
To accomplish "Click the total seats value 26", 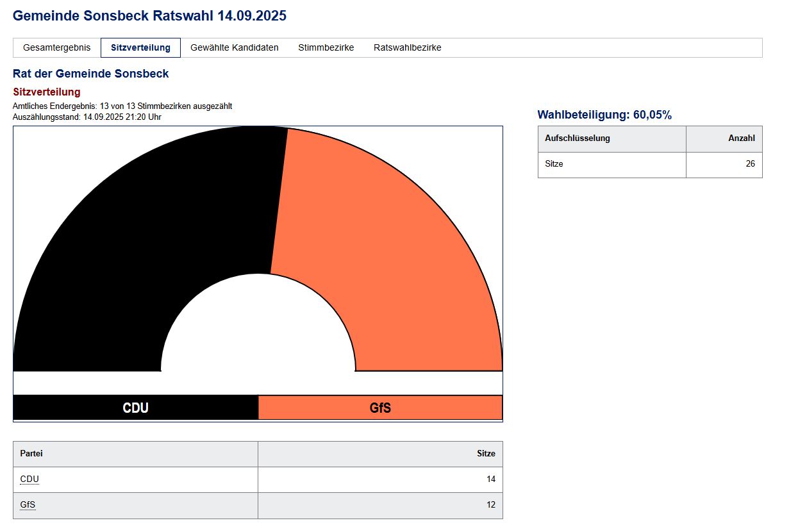I will pyautogui.click(x=749, y=164).
